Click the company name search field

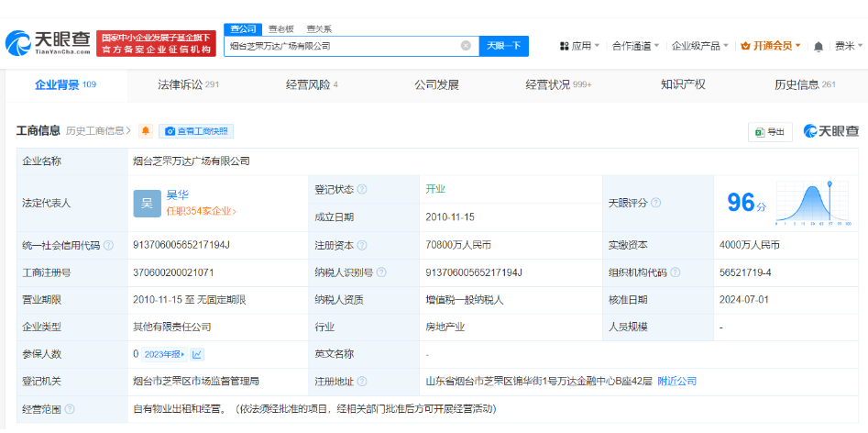(339, 45)
